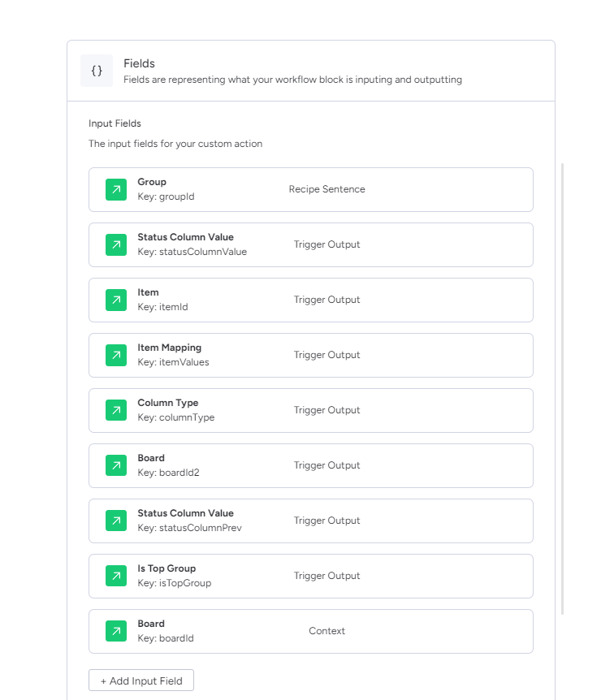Viewport: 601px width, 700px height.
Task: Click Trigger Output label for Is Top Group
Action: click(326, 576)
